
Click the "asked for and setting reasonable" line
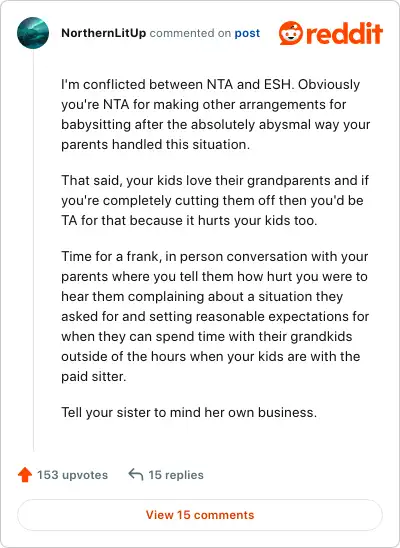coord(215,317)
